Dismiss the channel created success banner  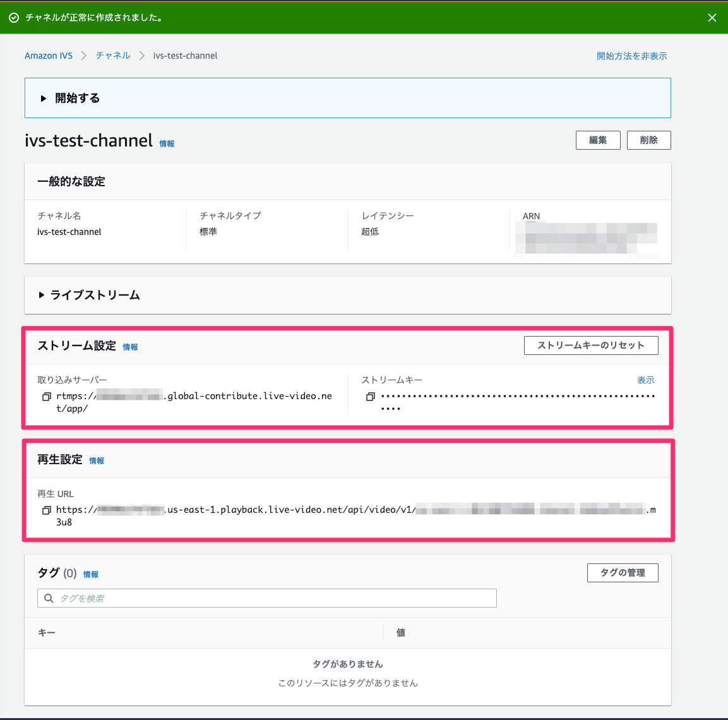point(712,18)
